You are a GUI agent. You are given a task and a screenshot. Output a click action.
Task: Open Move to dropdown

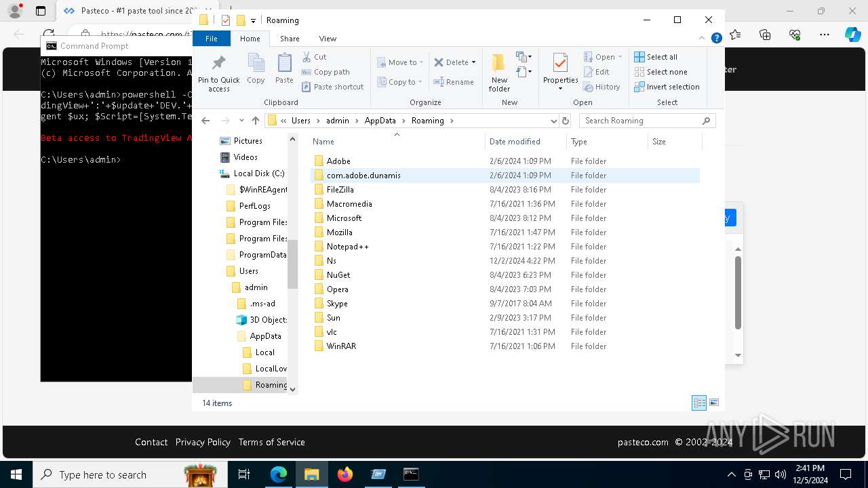click(400, 62)
